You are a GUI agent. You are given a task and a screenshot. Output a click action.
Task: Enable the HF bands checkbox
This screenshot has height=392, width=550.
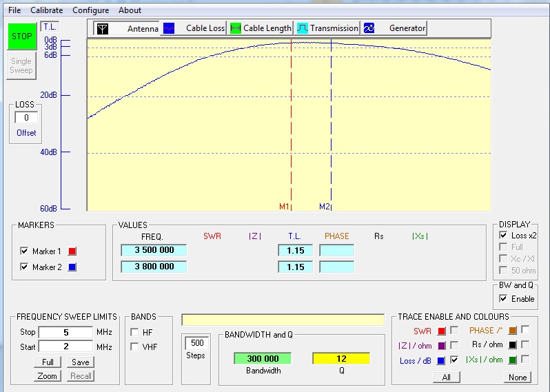click(135, 332)
